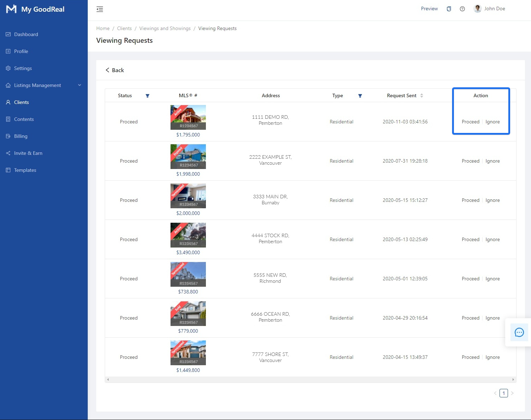Click the Viewings and Showings breadcrumb

pyautogui.click(x=165, y=28)
